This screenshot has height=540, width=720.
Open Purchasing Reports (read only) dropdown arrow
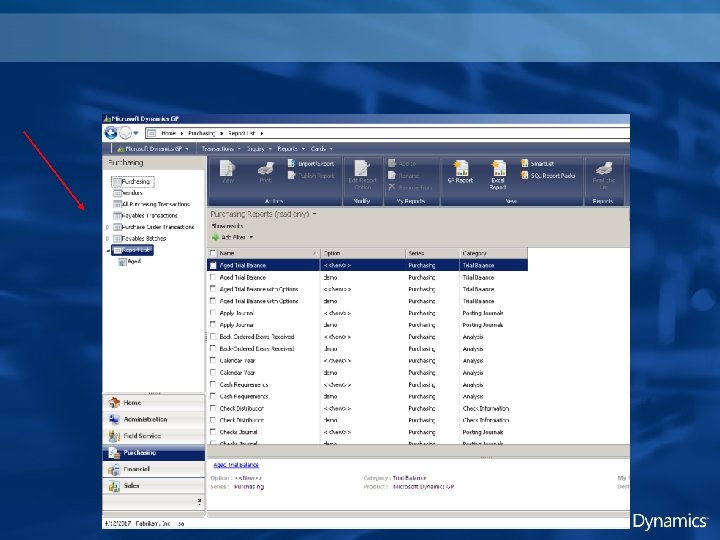coord(315,214)
